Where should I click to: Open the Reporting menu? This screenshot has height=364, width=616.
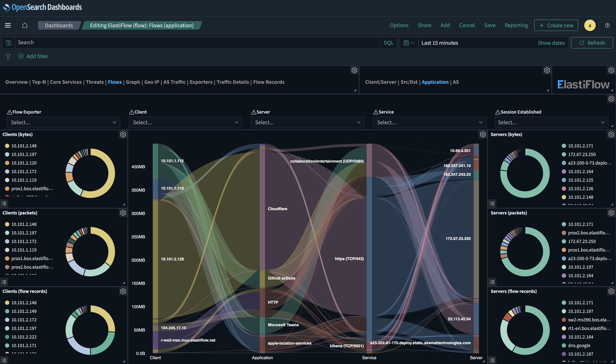[x=516, y=25]
